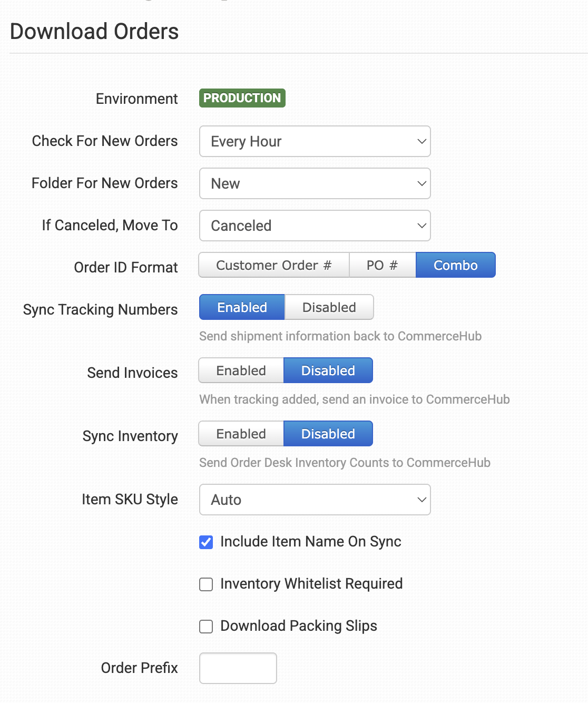
Task: Open the Check For New Orders dropdown
Action: (315, 141)
